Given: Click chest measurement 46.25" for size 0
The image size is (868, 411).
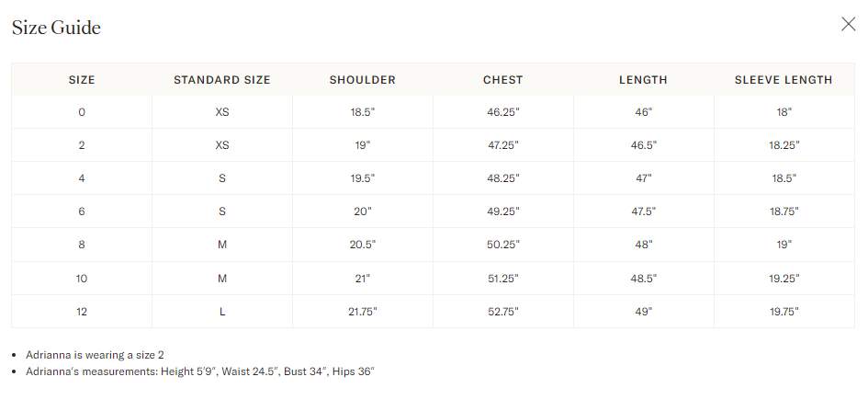Looking at the screenshot, I should [503, 112].
